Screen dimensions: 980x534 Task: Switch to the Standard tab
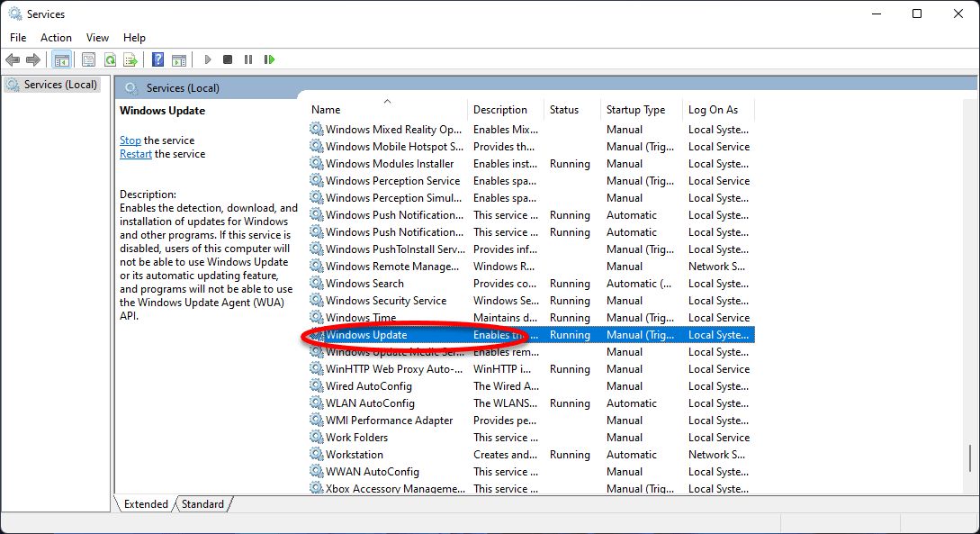(202, 504)
